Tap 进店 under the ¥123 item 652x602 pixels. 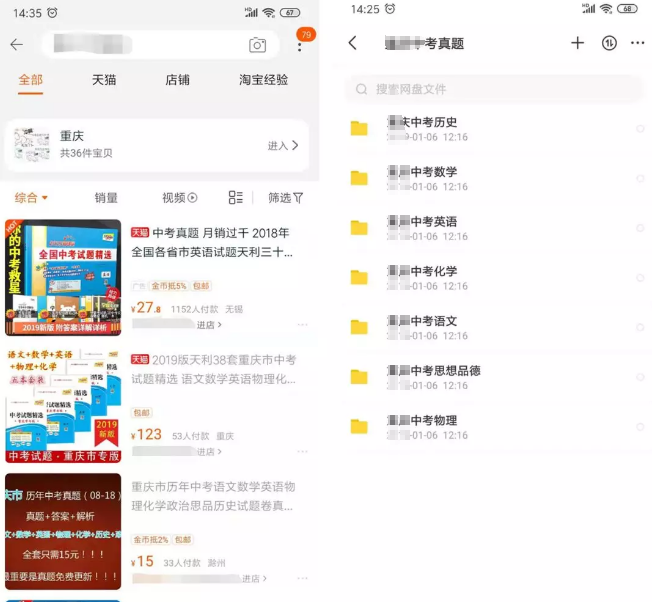point(209,452)
